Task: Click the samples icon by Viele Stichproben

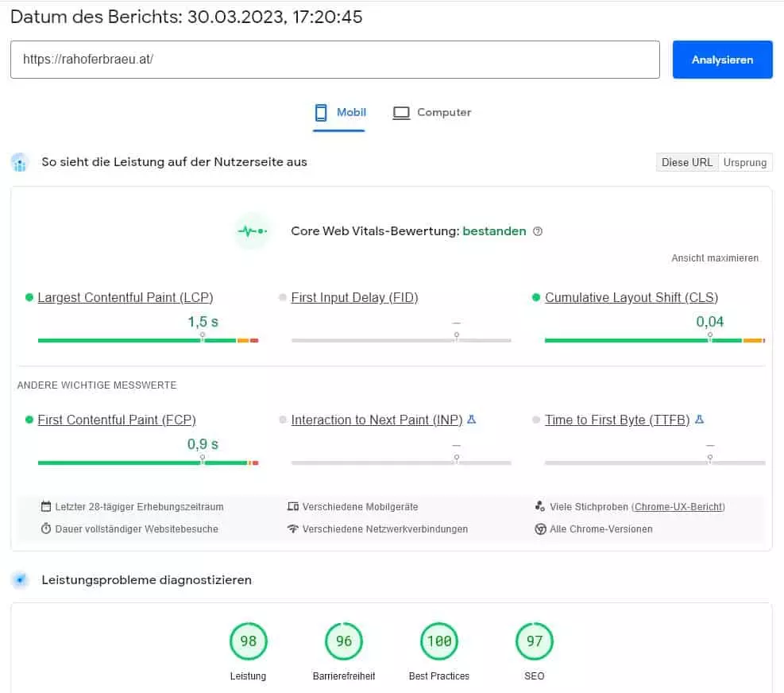Action: pyautogui.click(x=540, y=506)
